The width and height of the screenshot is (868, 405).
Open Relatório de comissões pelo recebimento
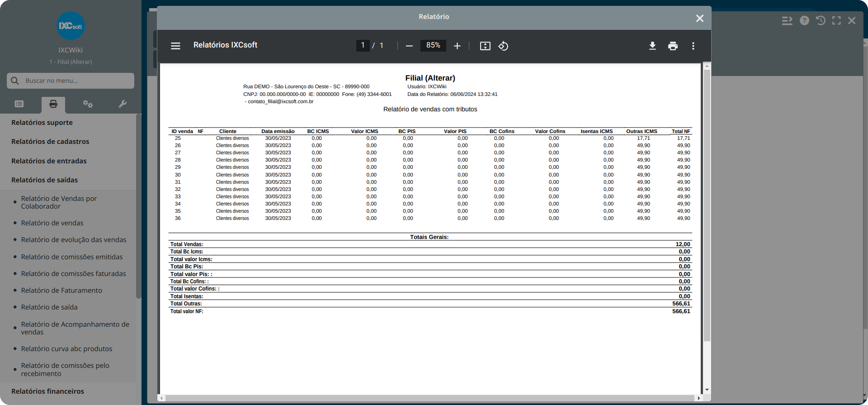coord(65,370)
